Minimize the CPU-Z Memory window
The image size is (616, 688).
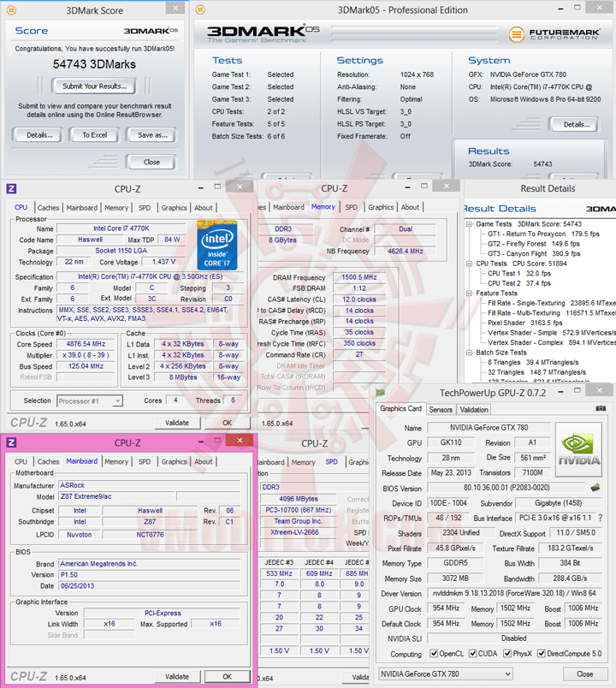[x=407, y=187]
